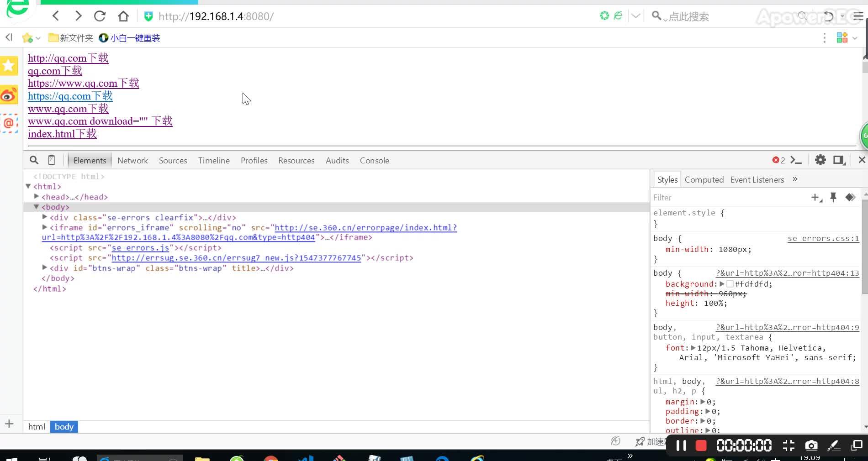
Task: Expand the errors_iframe node
Action: 45,227
